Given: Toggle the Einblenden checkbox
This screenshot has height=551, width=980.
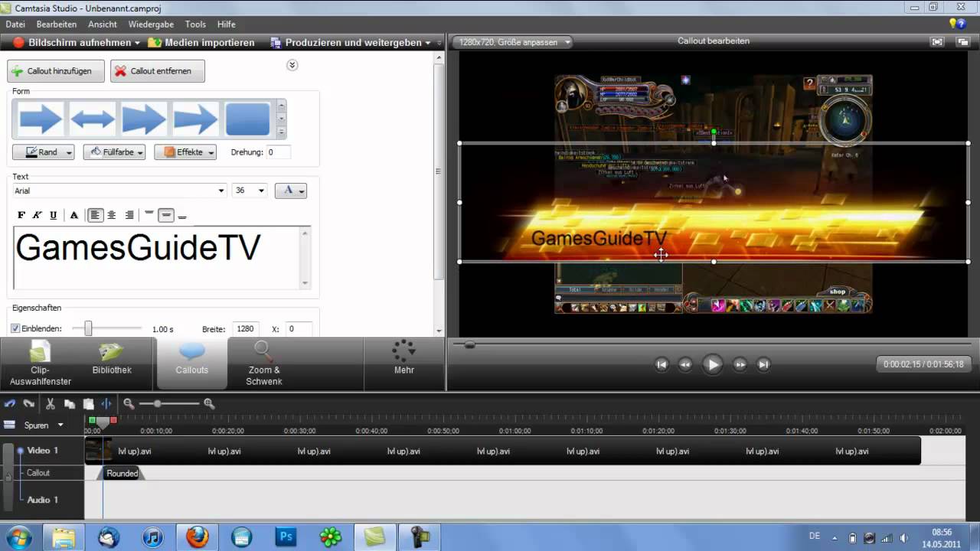Looking at the screenshot, I should tap(15, 328).
